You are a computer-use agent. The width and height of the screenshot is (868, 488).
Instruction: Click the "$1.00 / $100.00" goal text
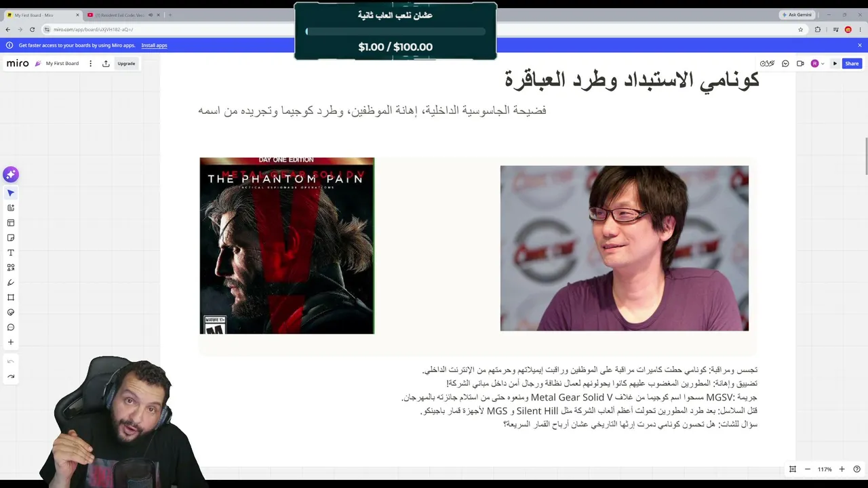tap(395, 47)
